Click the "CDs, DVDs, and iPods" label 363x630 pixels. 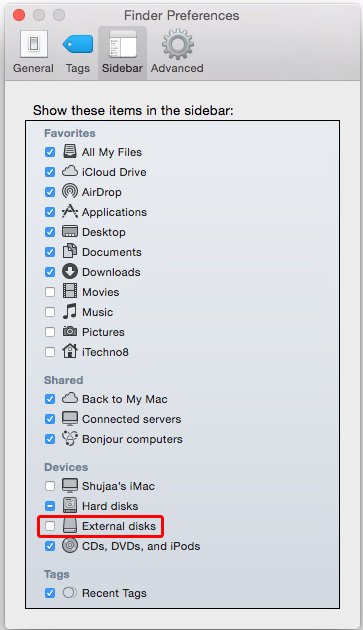[141, 546]
